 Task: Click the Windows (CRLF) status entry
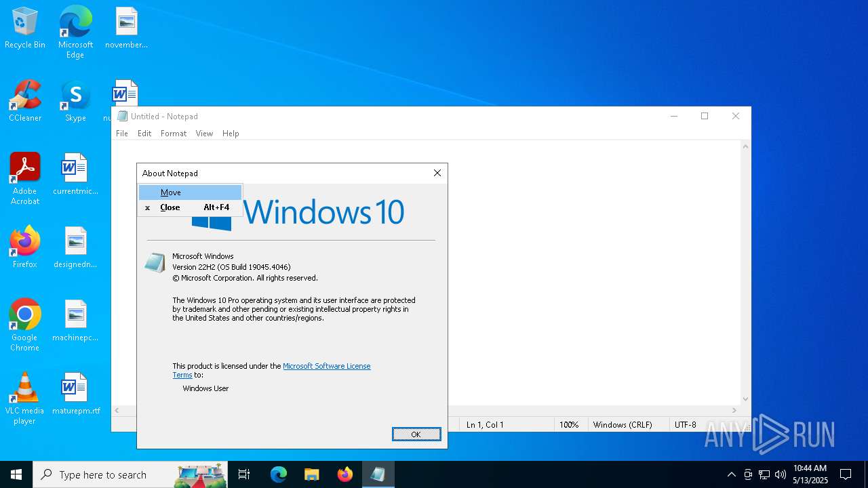point(623,425)
